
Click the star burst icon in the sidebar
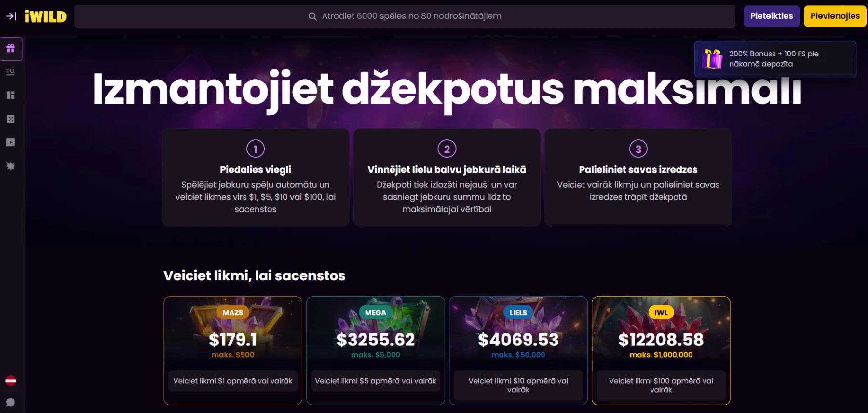[11, 166]
